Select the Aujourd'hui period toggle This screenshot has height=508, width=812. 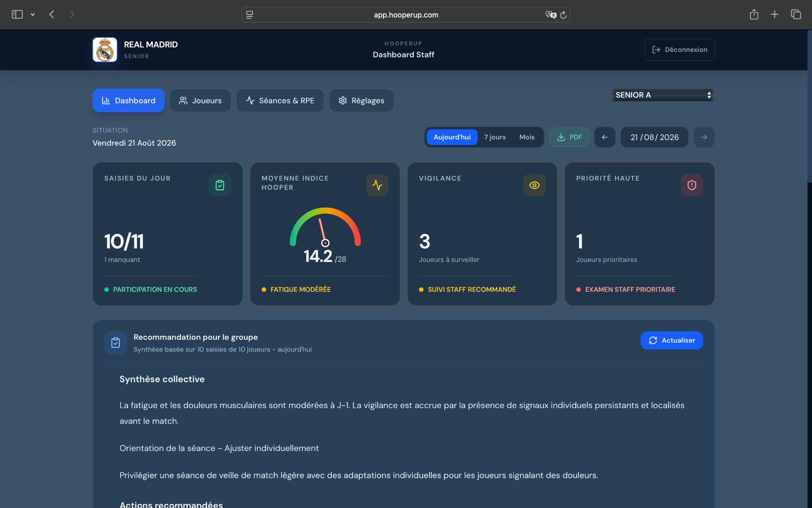tap(452, 137)
